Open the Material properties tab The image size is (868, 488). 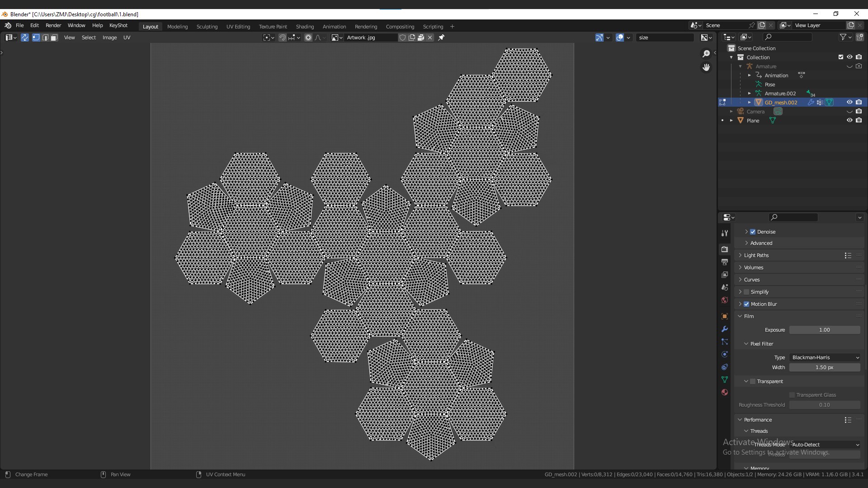725,392
